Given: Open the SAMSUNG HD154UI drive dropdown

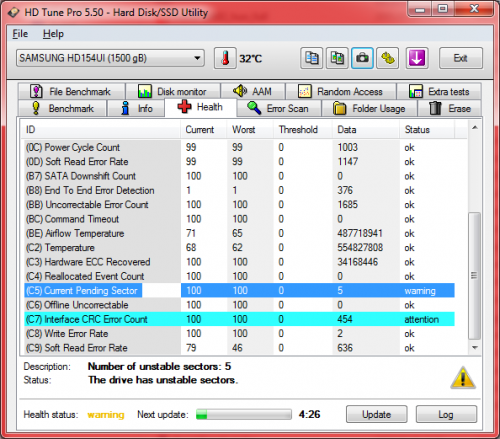Looking at the screenshot, I should click(110, 58).
